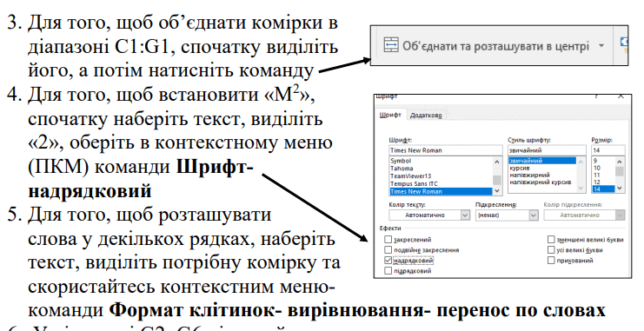Click the Font dialog help question mark
The image size is (644, 331).
point(596,97)
